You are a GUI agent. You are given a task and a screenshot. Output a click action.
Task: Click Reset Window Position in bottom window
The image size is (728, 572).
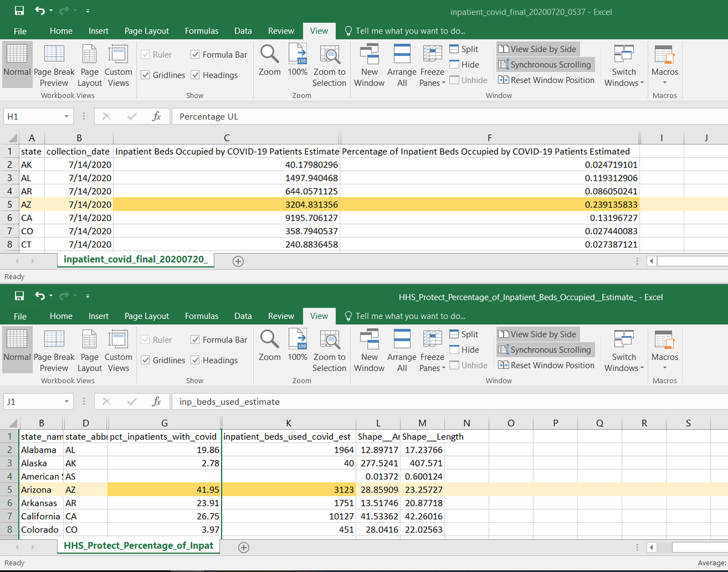[x=546, y=365]
